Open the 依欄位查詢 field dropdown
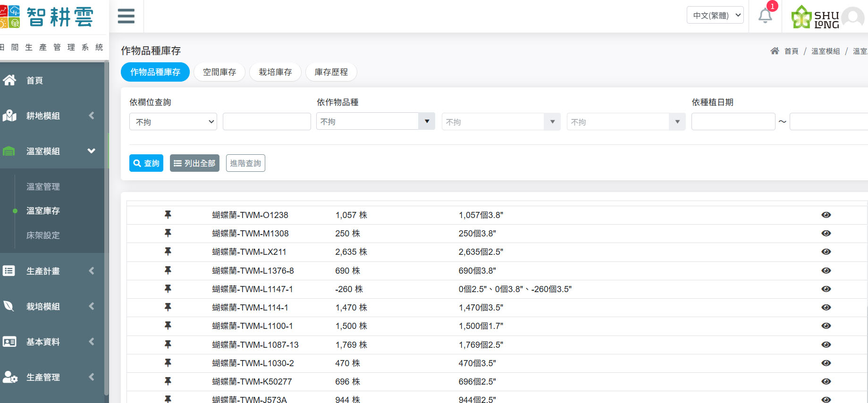This screenshot has width=868, height=403. (x=173, y=122)
